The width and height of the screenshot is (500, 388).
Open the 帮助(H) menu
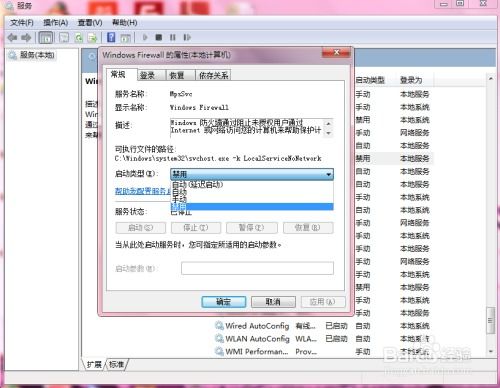[125, 23]
